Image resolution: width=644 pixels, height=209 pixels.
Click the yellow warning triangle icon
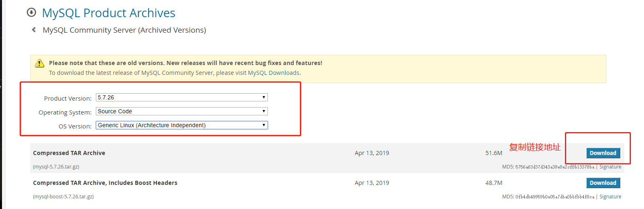(x=39, y=63)
